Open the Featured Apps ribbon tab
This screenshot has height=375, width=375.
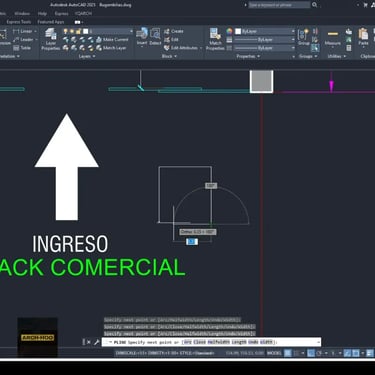tap(51, 22)
